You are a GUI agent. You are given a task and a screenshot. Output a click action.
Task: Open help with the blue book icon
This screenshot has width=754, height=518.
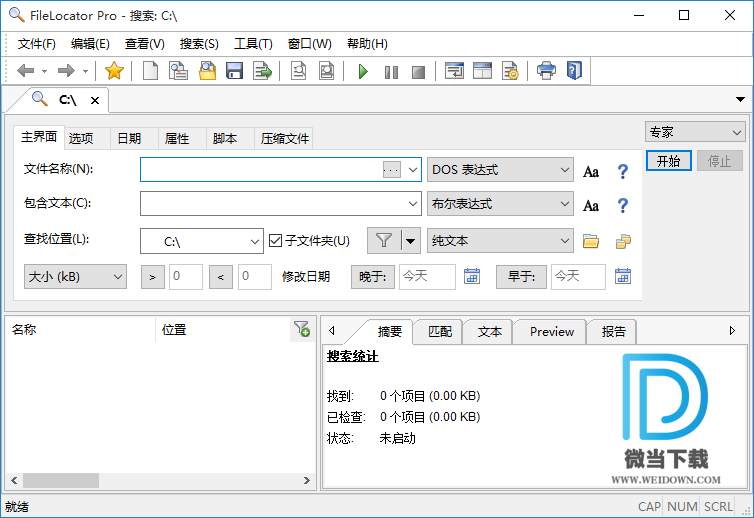[574, 71]
